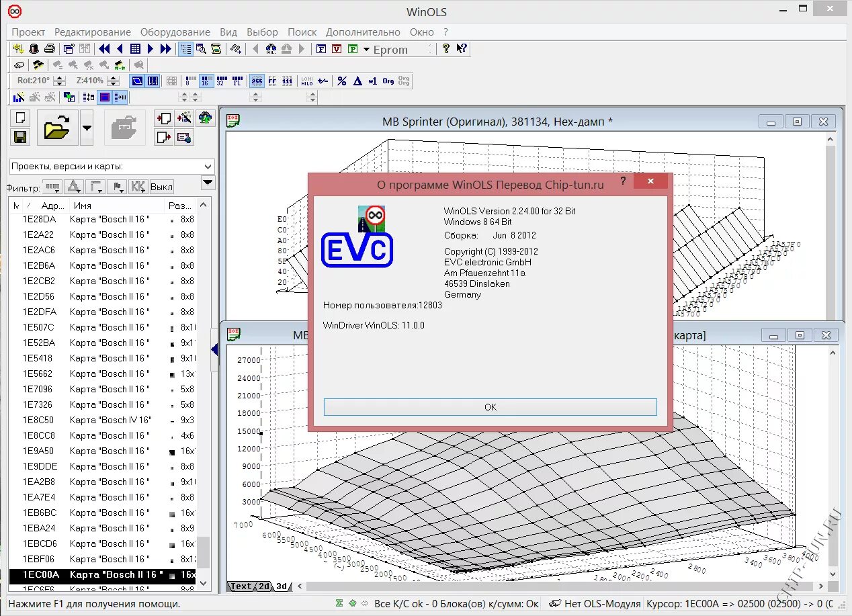Click the +/- signed values icon
The height and width of the screenshot is (616, 852).
pos(323,81)
